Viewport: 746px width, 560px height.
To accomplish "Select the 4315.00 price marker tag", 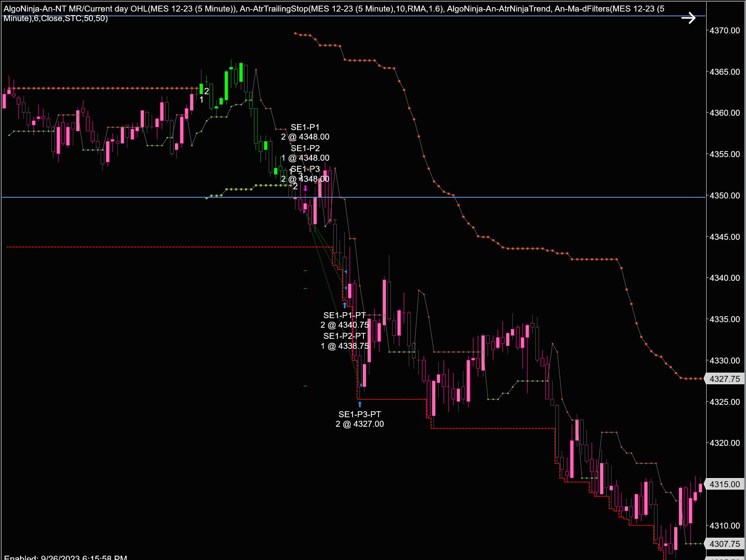I will (x=725, y=484).
